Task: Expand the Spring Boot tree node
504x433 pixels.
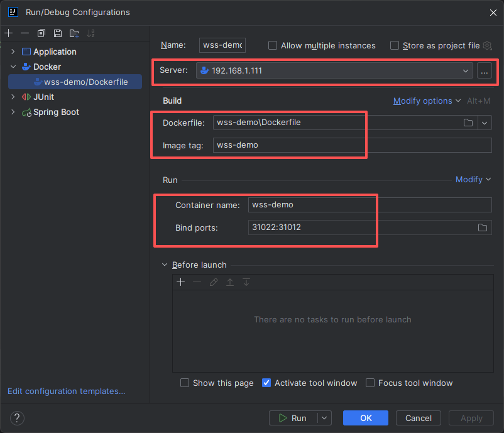Action: (x=13, y=112)
